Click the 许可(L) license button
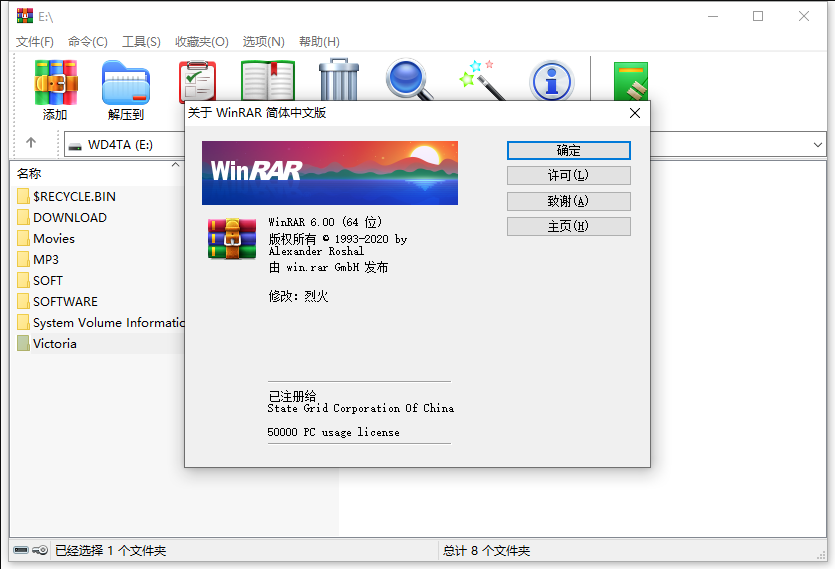Image resolution: width=835 pixels, height=569 pixels. click(x=568, y=176)
